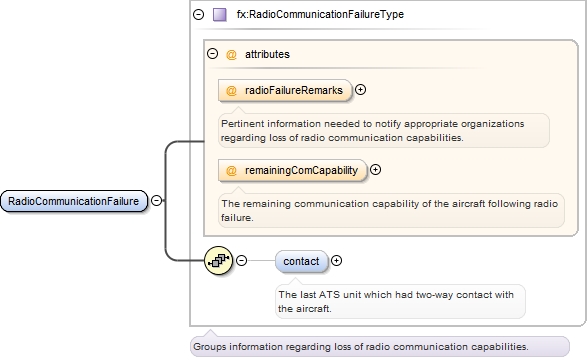Viewport: 588px width, 360px height.
Task: Select the RadioCommunicationFailure element node
Action: pyautogui.click(x=74, y=201)
